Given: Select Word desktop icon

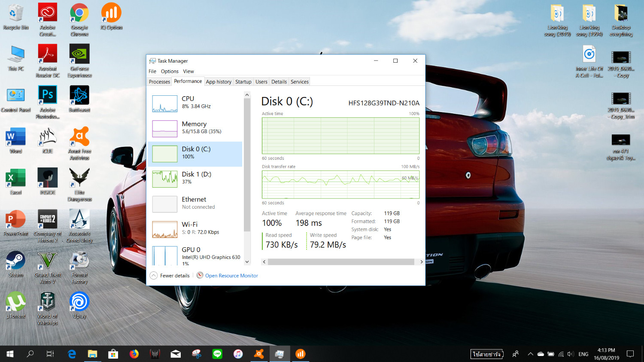Looking at the screenshot, I should coord(16,141).
